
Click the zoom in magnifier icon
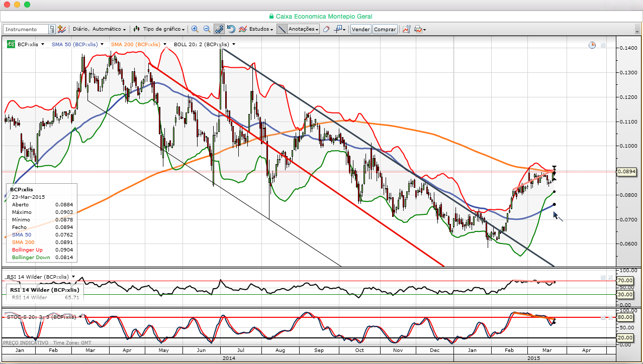tap(195, 29)
